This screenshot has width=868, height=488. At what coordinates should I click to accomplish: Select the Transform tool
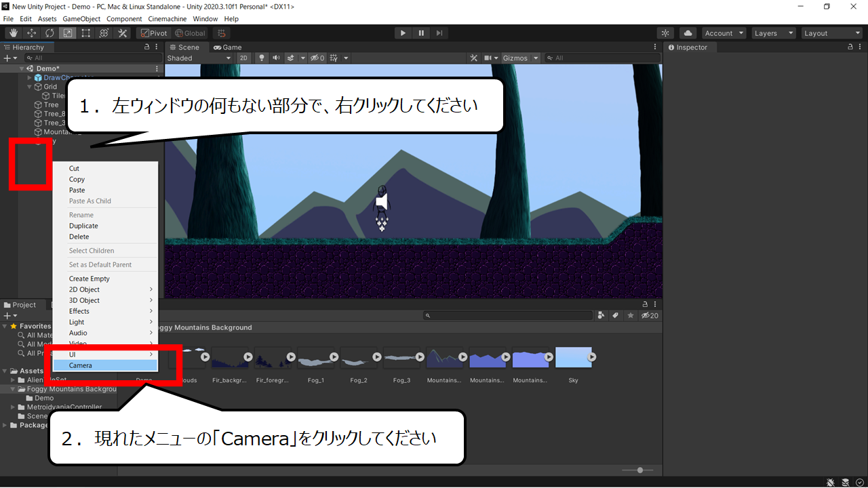click(104, 33)
